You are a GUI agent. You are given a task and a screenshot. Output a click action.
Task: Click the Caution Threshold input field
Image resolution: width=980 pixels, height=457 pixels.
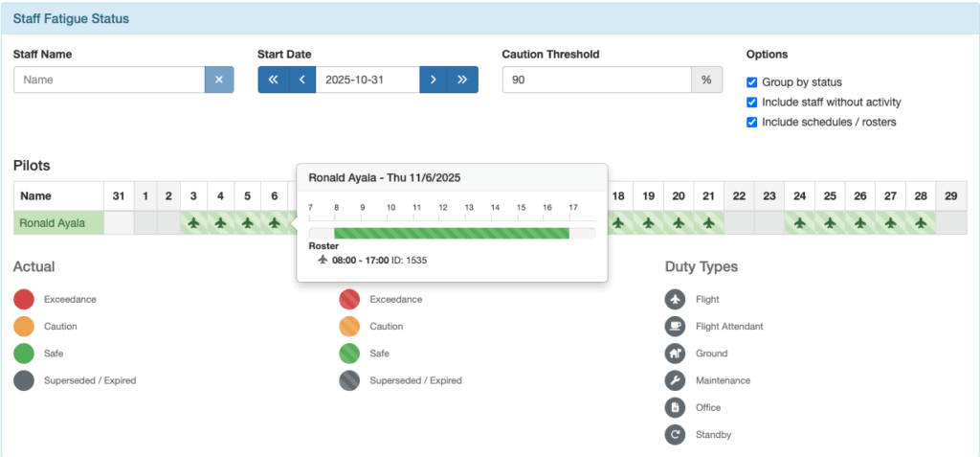(596, 80)
